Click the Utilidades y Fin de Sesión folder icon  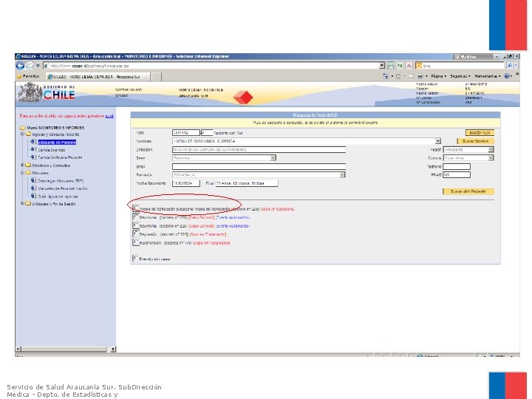(x=28, y=204)
